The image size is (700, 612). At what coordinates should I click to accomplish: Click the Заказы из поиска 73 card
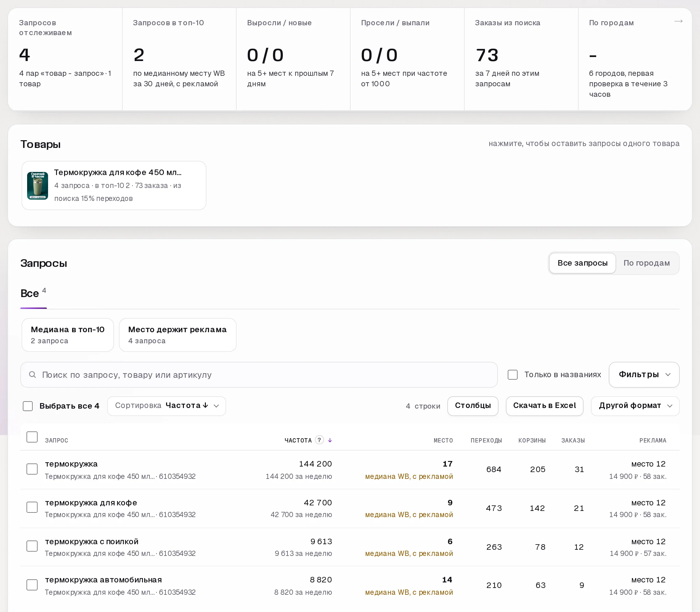[521, 59]
